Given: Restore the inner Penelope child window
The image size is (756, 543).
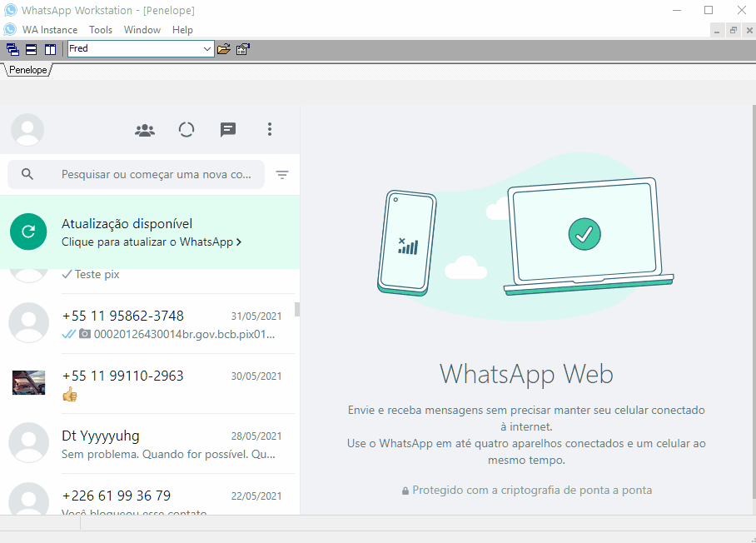Looking at the screenshot, I should (x=734, y=31).
